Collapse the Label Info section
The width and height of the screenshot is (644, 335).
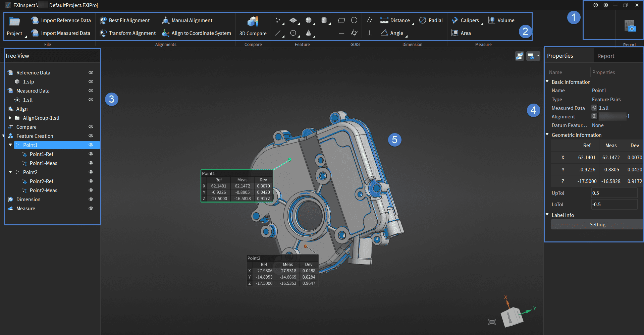pos(547,215)
